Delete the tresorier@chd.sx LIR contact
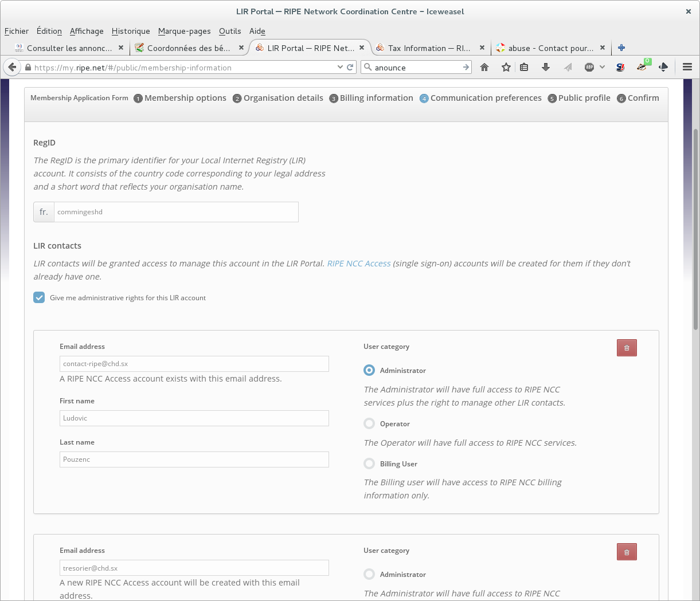Image resolution: width=700 pixels, height=601 pixels. click(627, 552)
